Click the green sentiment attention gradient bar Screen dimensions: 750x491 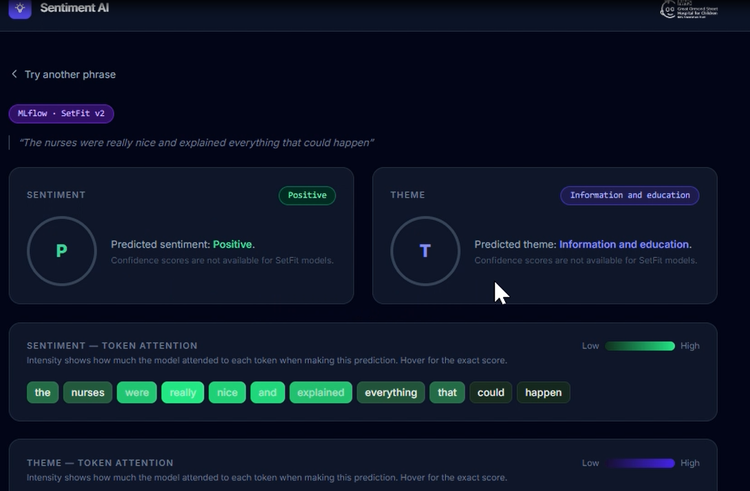coord(640,346)
